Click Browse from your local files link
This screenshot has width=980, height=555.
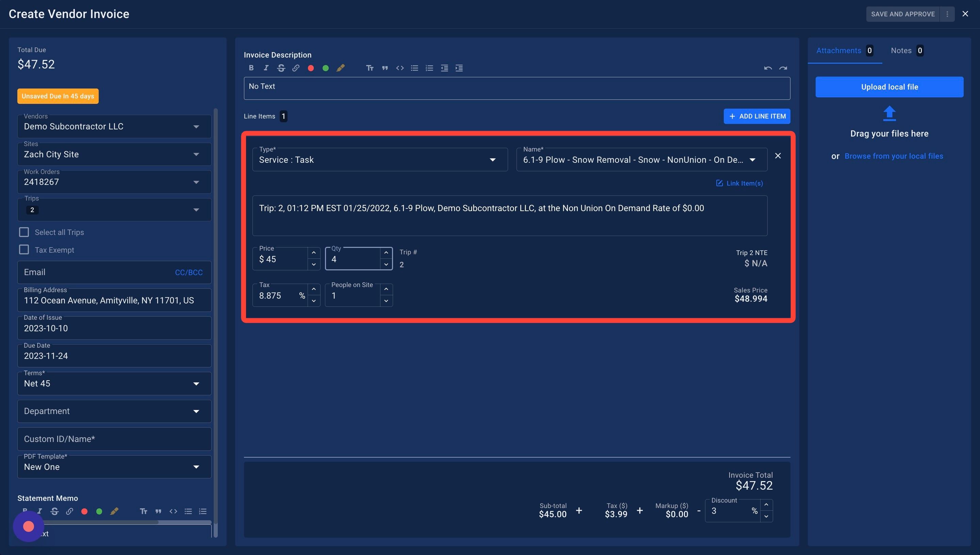pos(894,156)
